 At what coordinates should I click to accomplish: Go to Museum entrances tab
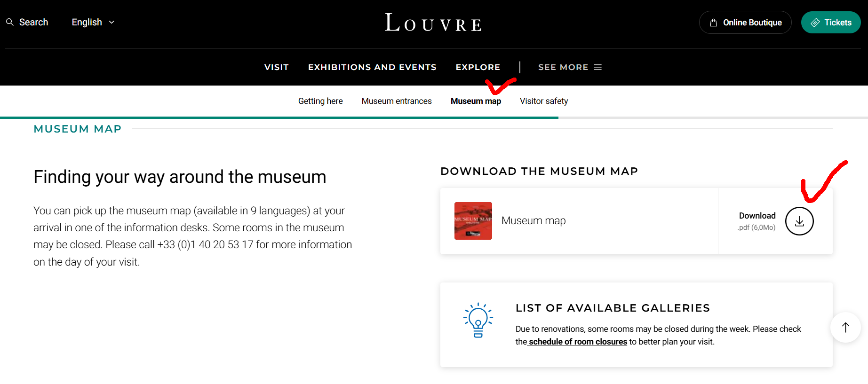pyautogui.click(x=397, y=101)
